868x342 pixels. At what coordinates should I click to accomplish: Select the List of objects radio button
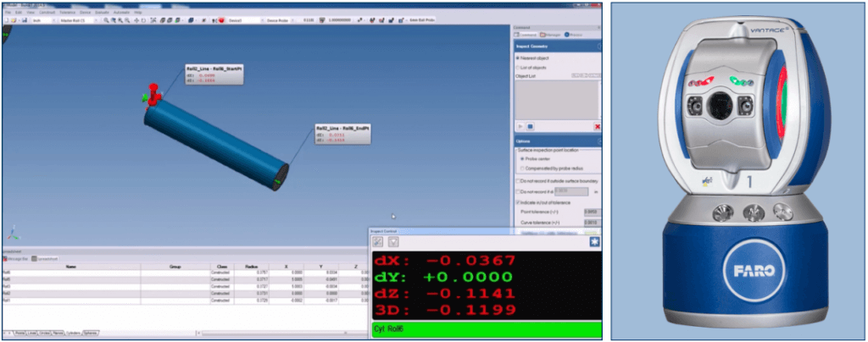coord(518,68)
